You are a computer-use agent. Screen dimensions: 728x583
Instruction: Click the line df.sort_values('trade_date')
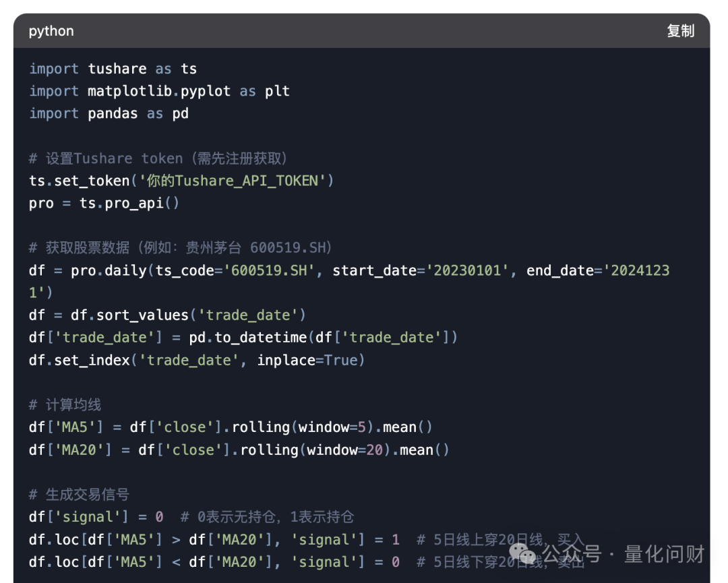(167, 315)
